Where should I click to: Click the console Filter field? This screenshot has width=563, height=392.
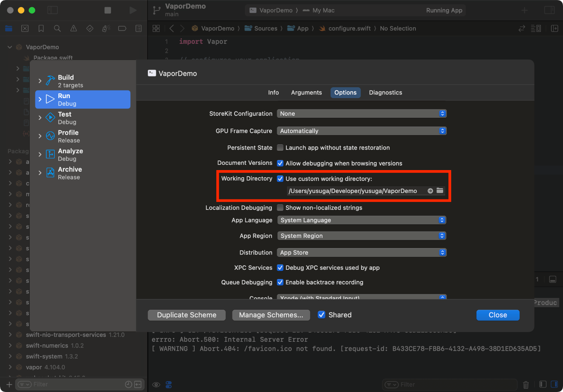(450, 385)
